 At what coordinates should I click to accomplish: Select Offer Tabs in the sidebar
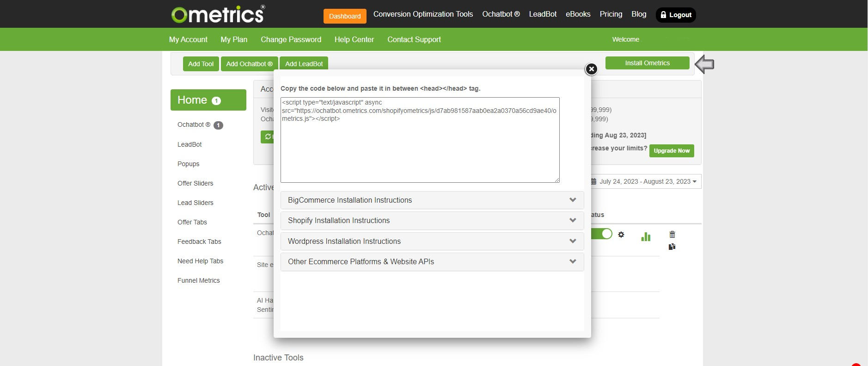192,222
